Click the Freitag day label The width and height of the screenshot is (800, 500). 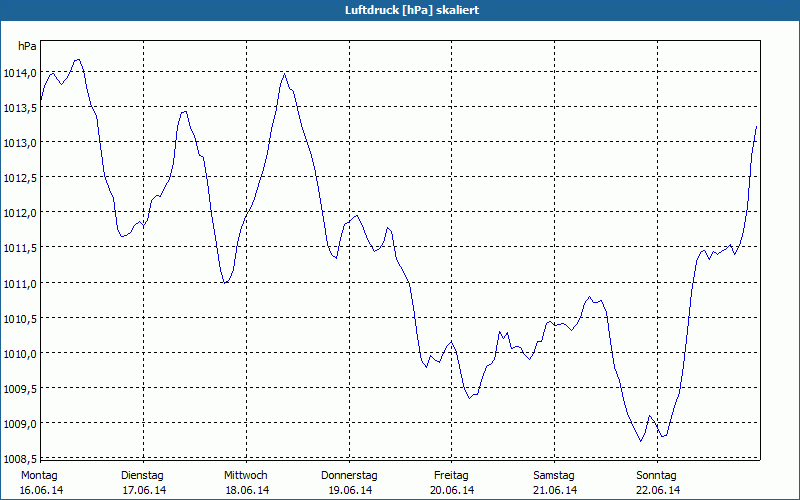451,475
